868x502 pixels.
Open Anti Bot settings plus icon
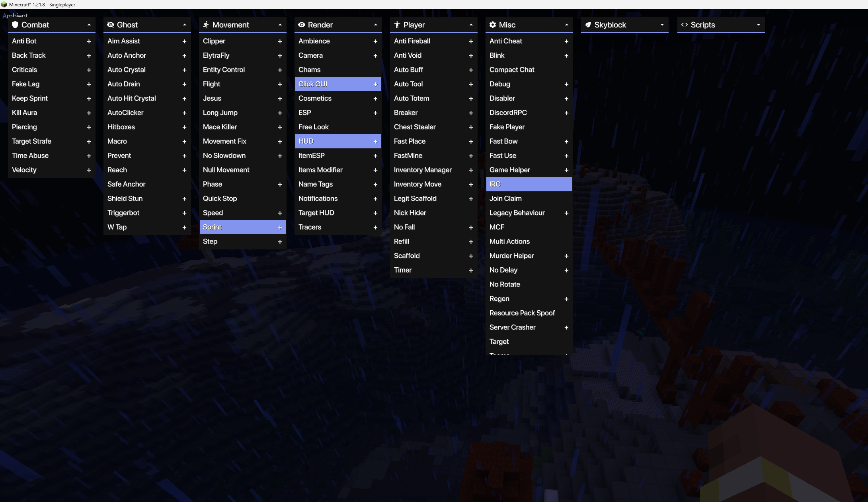point(89,41)
